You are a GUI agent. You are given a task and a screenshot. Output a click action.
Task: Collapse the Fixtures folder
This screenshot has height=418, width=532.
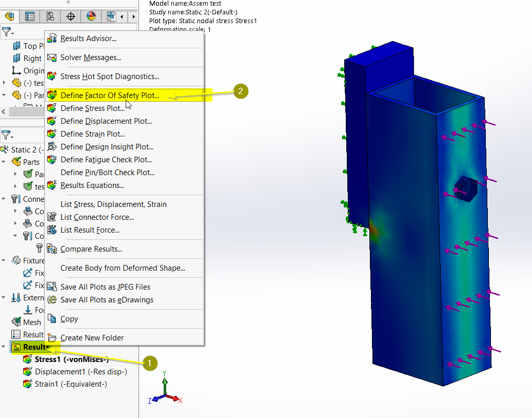pyautogui.click(x=4, y=261)
